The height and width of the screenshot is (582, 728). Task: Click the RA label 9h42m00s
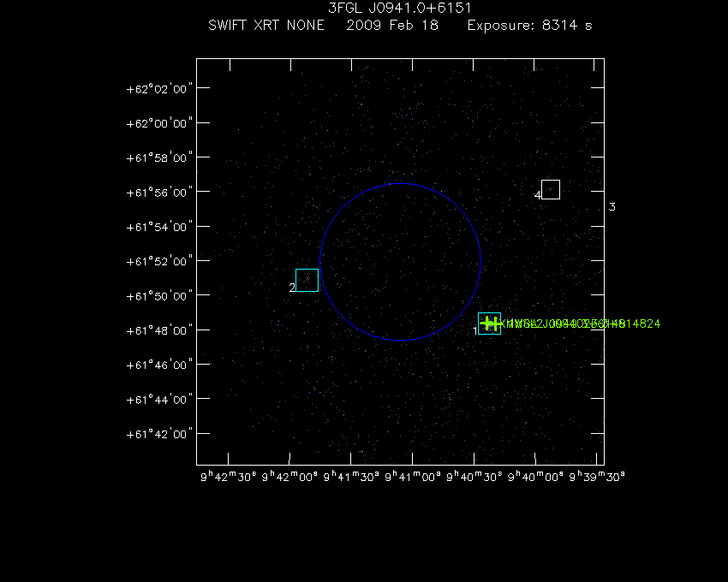(289, 477)
